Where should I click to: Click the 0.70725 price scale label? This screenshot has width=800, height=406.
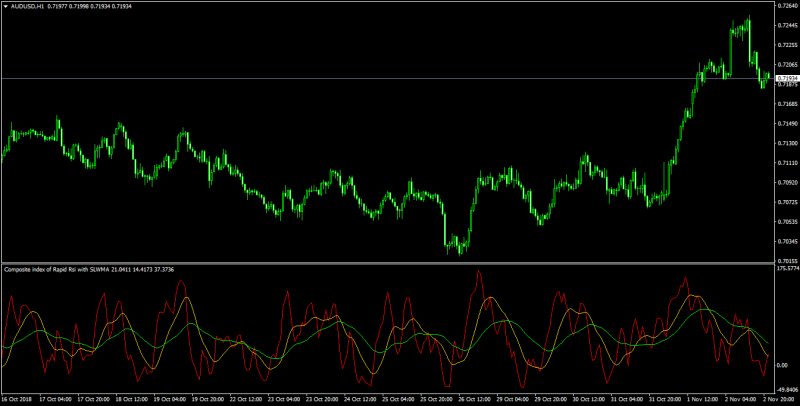pyautogui.click(x=788, y=202)
